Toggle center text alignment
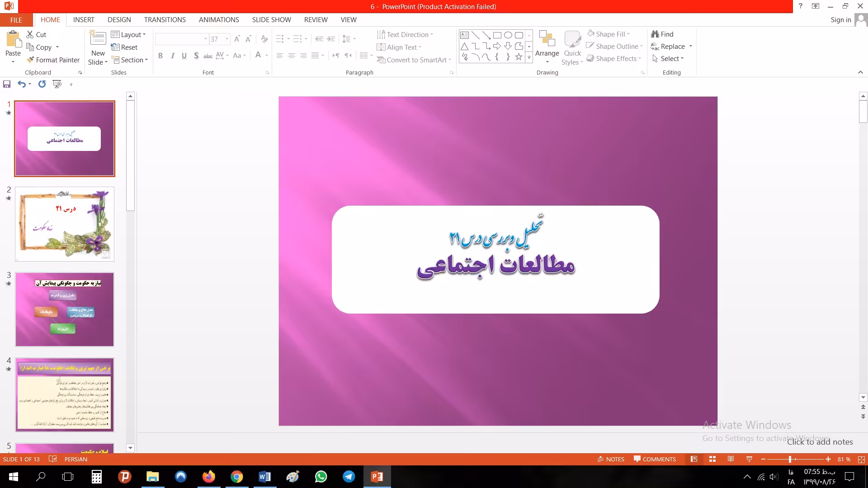Screen dimensions: 868x488 pyautogui.click(x=292, y=56)
